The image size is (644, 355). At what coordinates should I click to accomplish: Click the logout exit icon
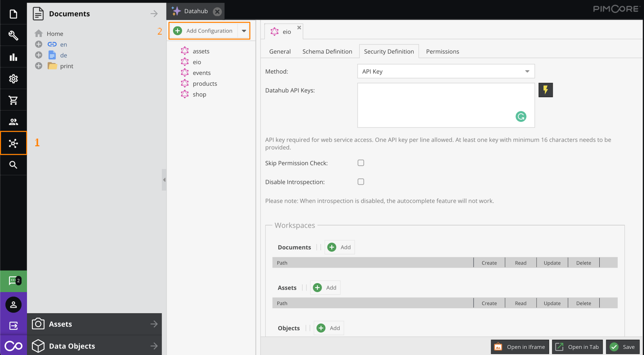click(x=13, y=325)
